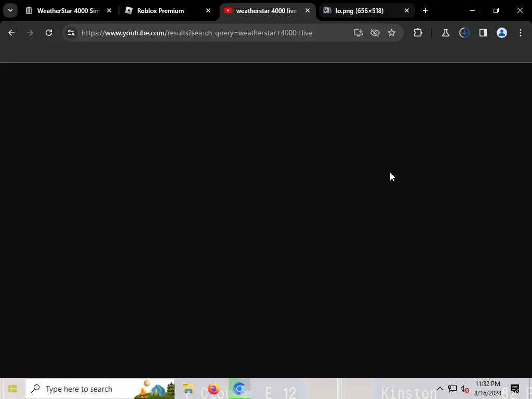Launch Firefox from the taskbar
The width and height of the screenshot is (532, 399).
coord(214,389)
